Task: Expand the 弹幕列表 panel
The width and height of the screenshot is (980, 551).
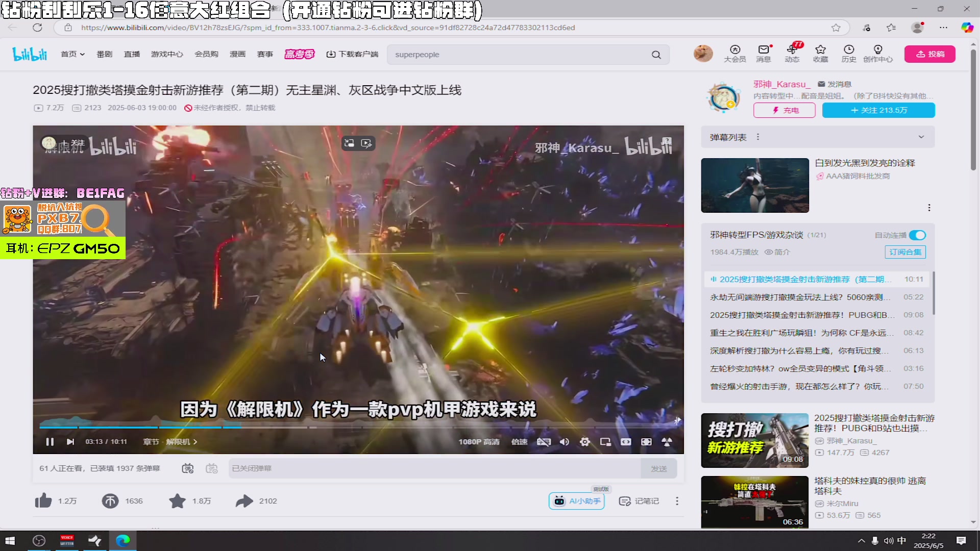Action: [921, 137]
